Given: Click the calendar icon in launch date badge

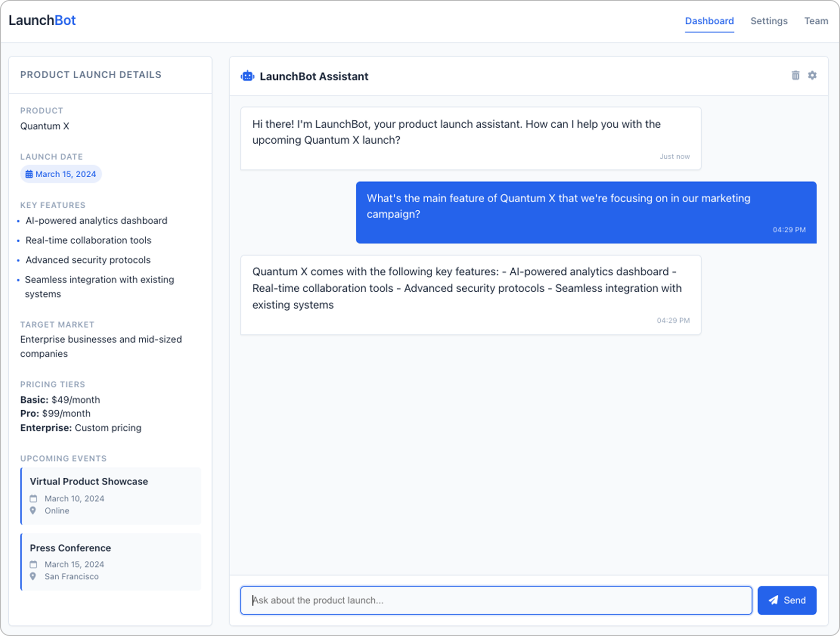Looking at the screenshot, I should tap(29, 174).
